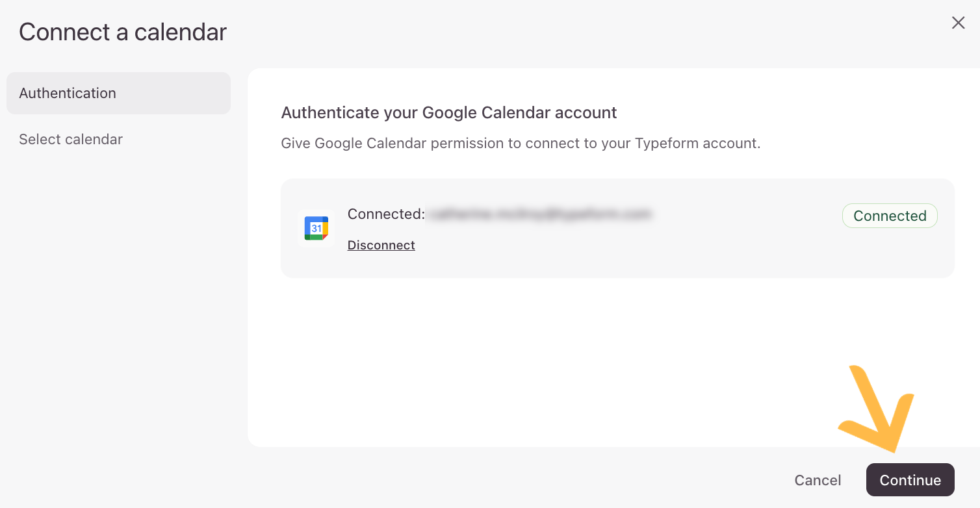
Task: Cancel the calendar connection
Action: [x=818, y=480]
